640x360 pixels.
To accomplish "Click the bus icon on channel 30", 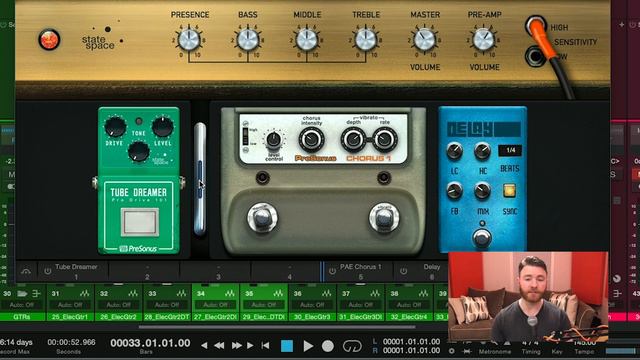I will pyautogui.click(x=36, y=293).
